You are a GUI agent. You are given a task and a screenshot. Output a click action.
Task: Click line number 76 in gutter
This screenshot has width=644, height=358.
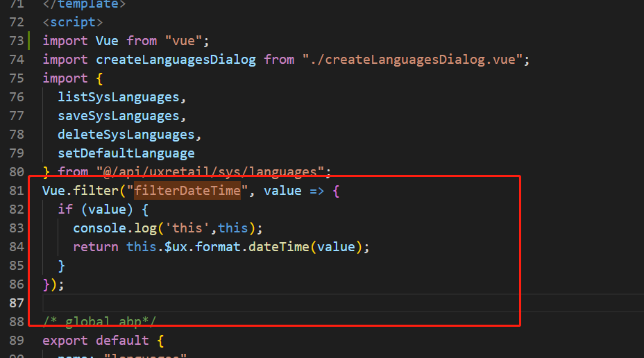pos(17,97)
